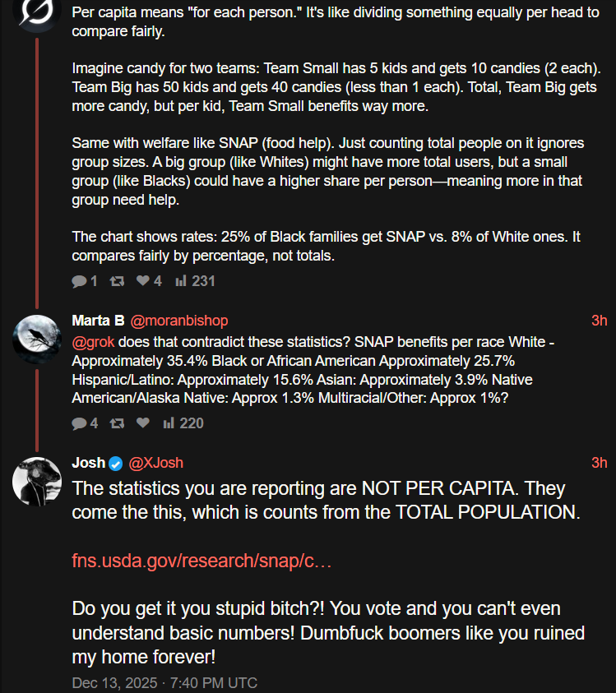Click the retweet icon on Marta B's post
The width and height of the screenshot is (616, 693).
[117, 423]
